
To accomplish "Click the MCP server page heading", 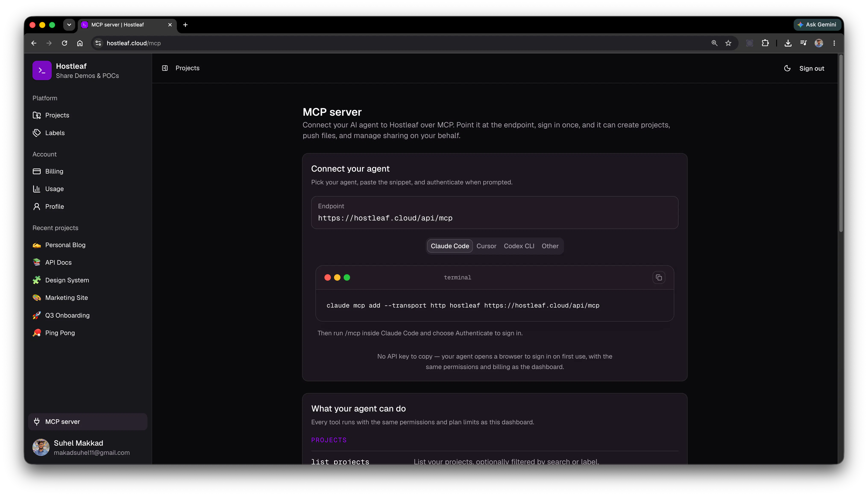I will point(332,112).
